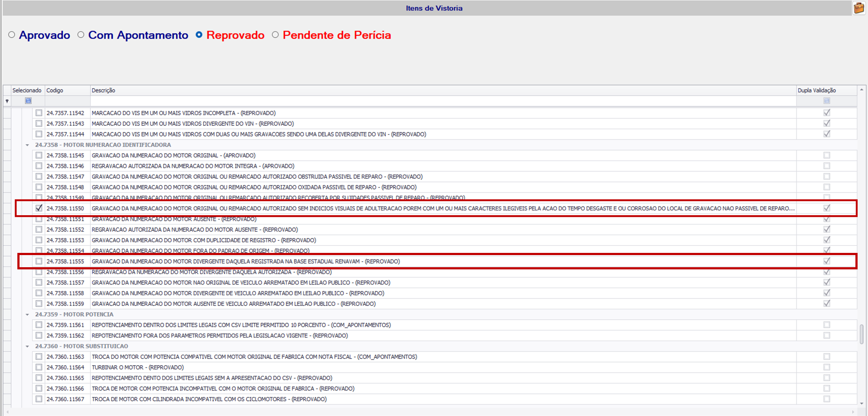Check the selection box for item 24.7358.11555
Image resolution: width=868 pixels, height=416 pixels.
click(39, 261)
